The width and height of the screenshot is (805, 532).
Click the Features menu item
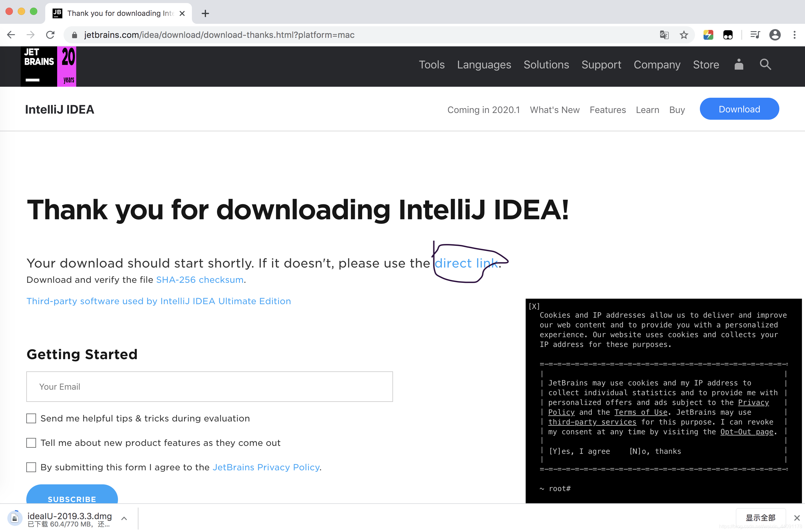[607, 109]
